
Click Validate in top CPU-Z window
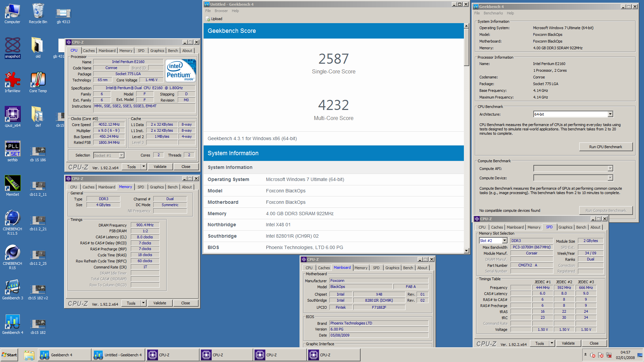point(160,167)
